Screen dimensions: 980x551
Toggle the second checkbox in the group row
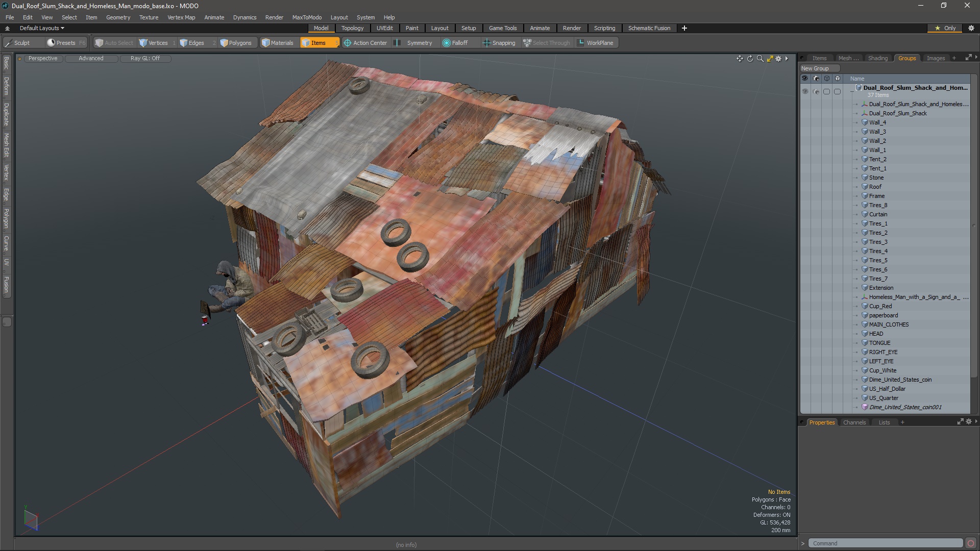pyautogui.click(x=837, y=92)
